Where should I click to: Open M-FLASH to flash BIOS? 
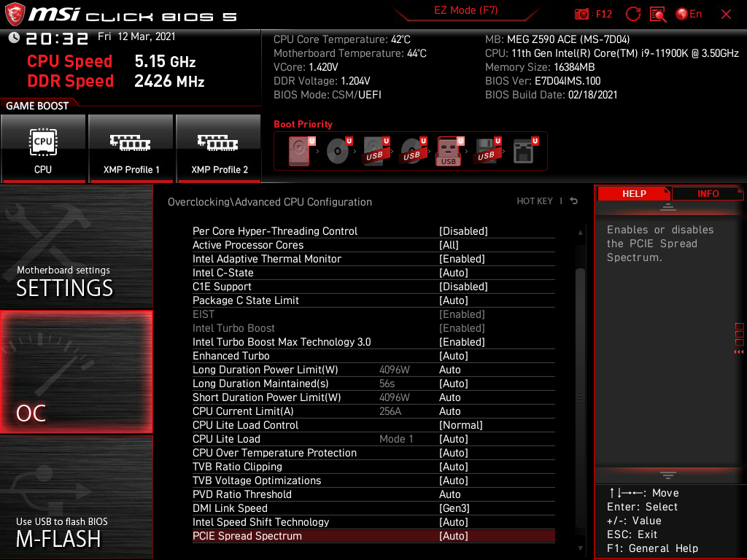[76, 497]
